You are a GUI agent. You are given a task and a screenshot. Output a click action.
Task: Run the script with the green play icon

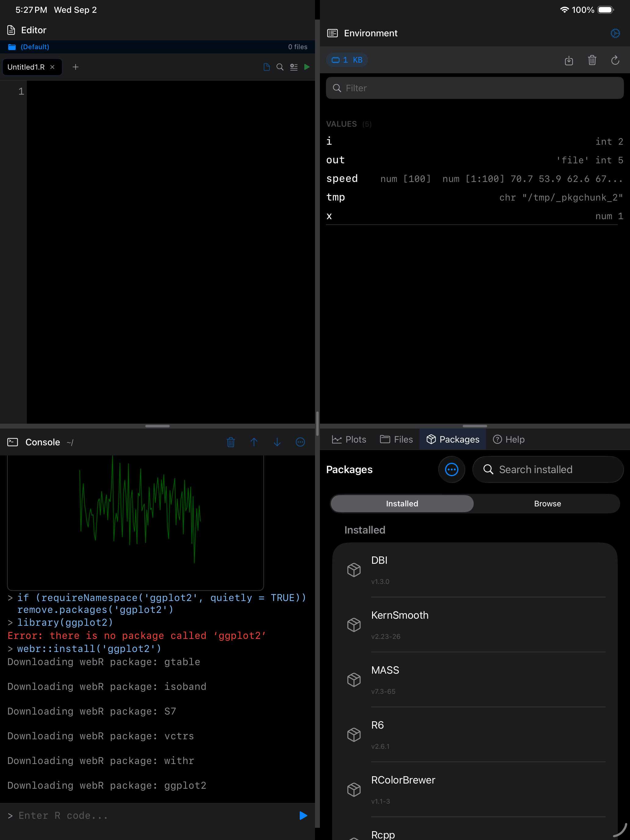(x=307, y=67)
